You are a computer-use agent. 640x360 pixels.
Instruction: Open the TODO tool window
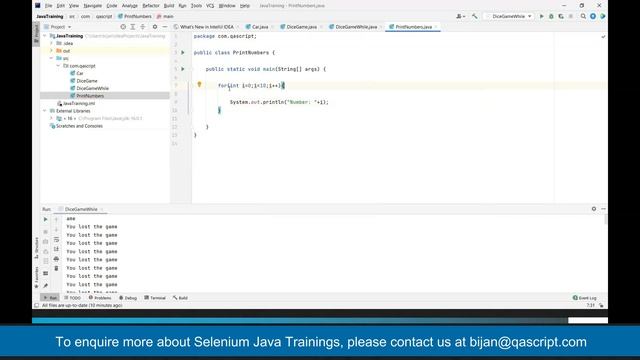pos(73,298)
